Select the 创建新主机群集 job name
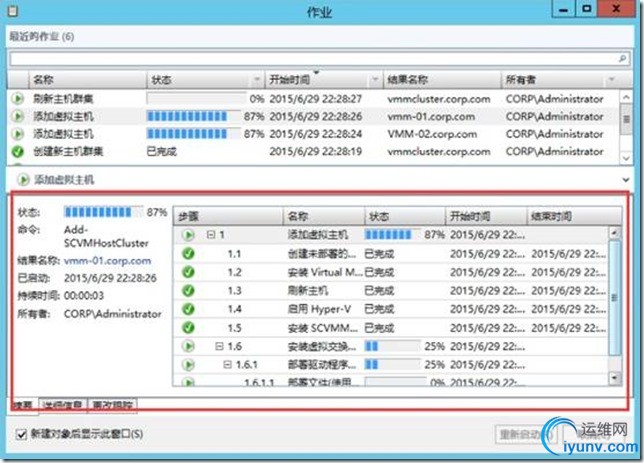Viewport: 644px width, 463px height. [x=68, y=152]
